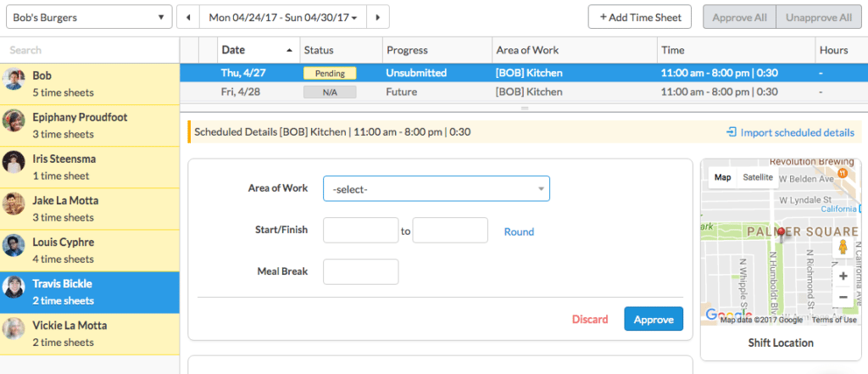Zoom out on the map
Viewport: 868px width, 374px height.
click(x=843, y=297)
